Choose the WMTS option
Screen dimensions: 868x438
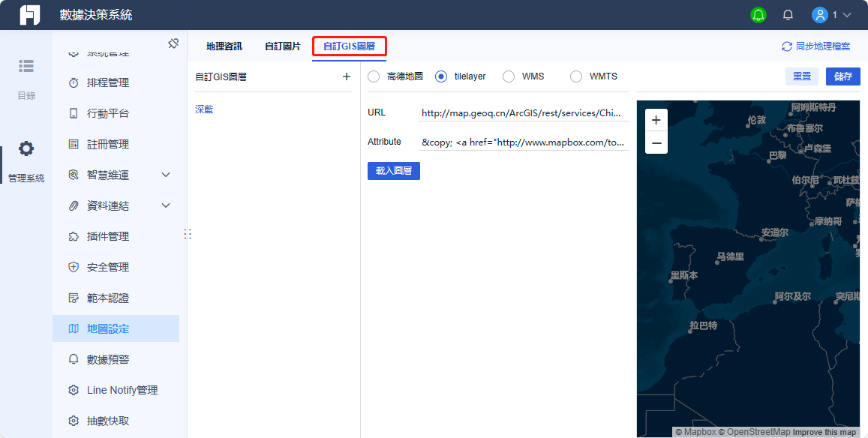[576, 76]
